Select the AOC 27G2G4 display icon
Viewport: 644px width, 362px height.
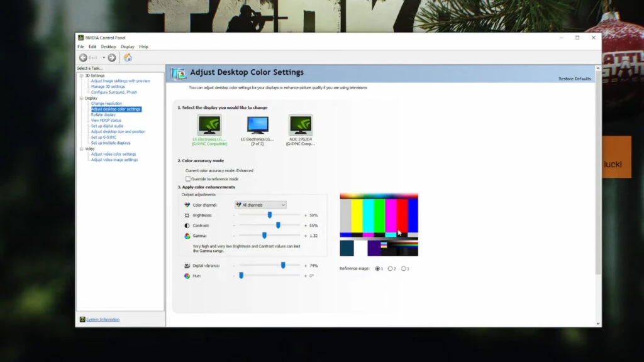[x=301, y=125]
